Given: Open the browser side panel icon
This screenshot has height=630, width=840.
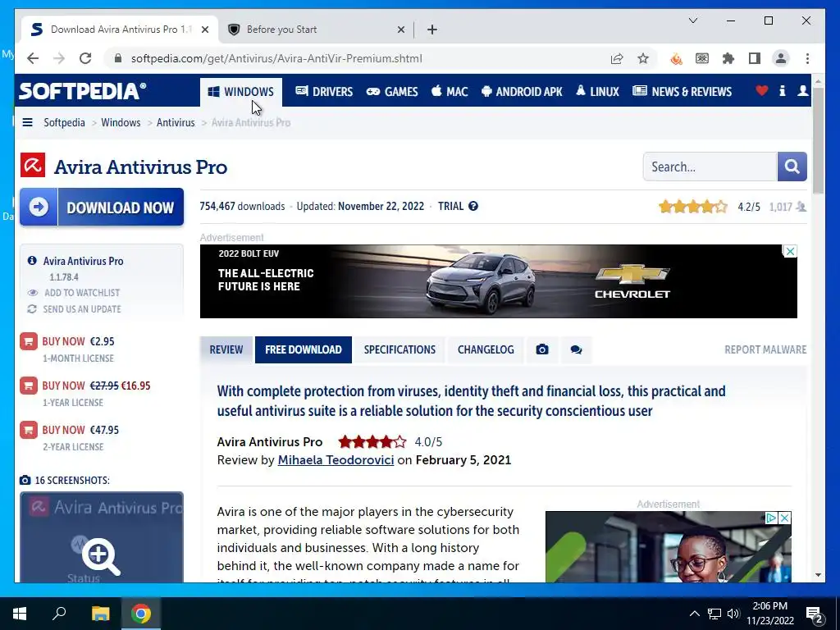Looking at the screenshot, I should point(755,59).
